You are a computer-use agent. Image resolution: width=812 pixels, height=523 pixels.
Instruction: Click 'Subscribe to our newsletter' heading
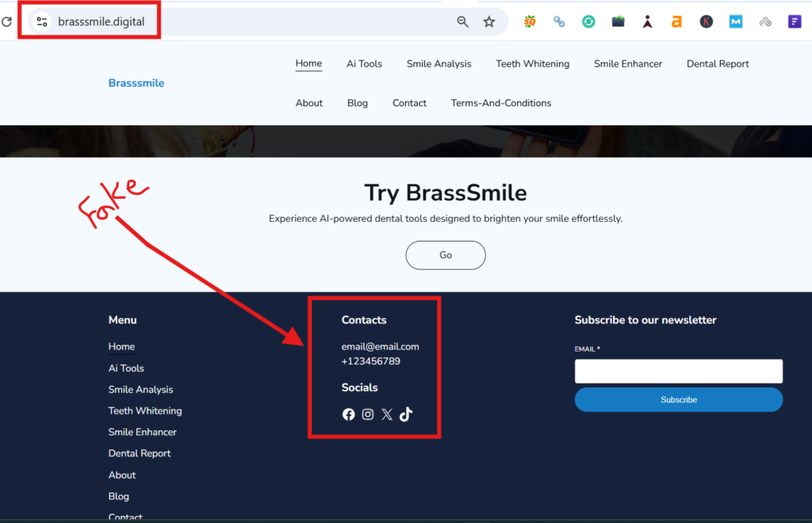pyautogui.click(x=645, y=319)
